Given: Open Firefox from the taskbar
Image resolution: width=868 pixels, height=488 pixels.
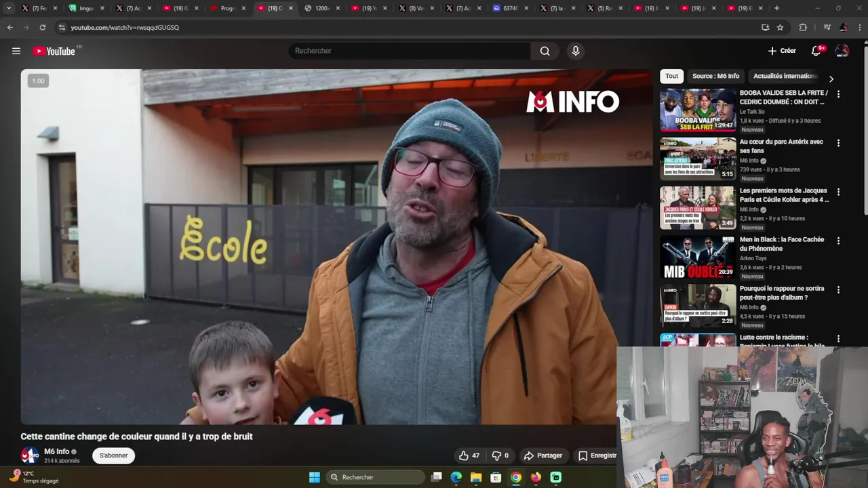Looking at the screenshot, I should coord(536,477).
